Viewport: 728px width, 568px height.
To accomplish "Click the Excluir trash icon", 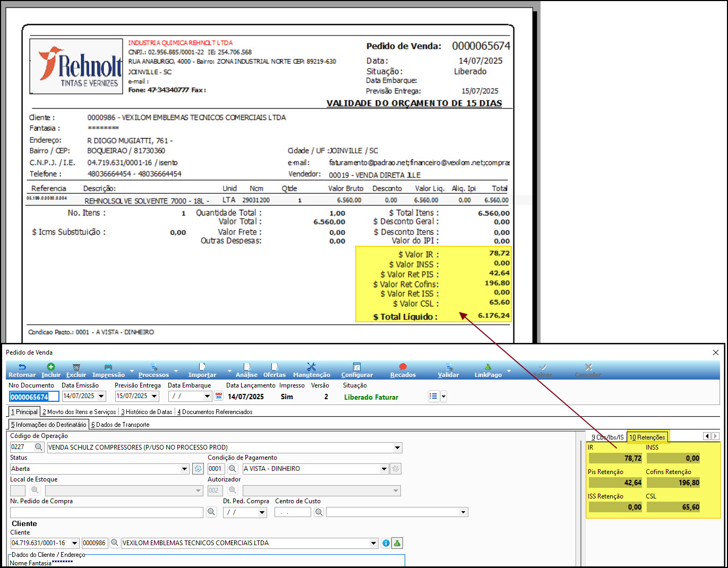I will pyautogui.click(x=76, y=367).
